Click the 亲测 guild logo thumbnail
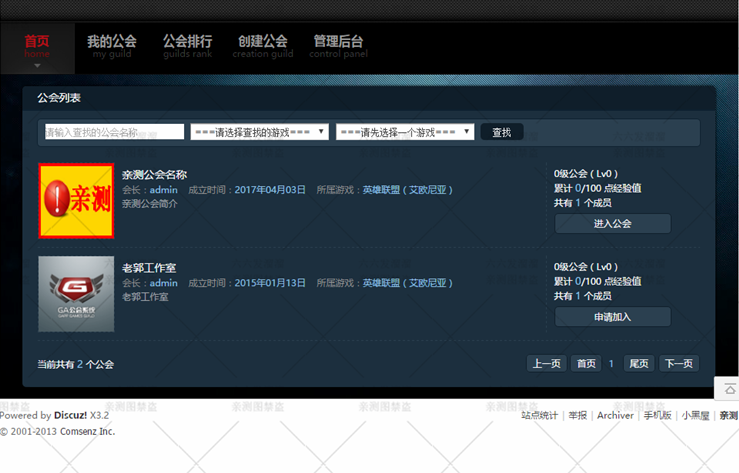 76,201
